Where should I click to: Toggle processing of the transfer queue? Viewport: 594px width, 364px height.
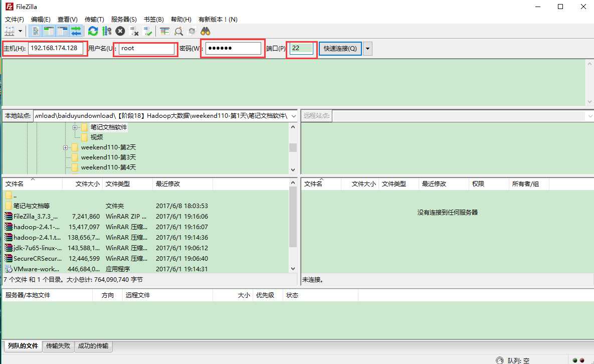(107, 31)
